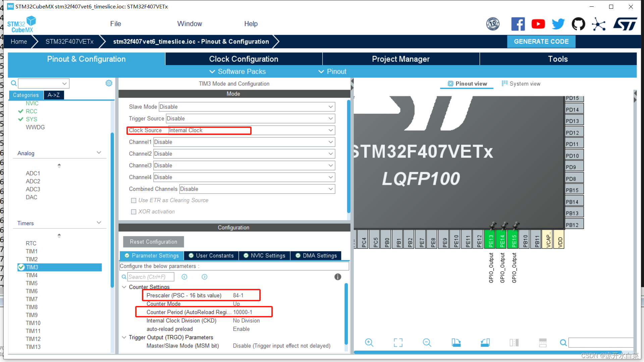
Task: Zoom out on the pinout view
Action: [427, 343]
